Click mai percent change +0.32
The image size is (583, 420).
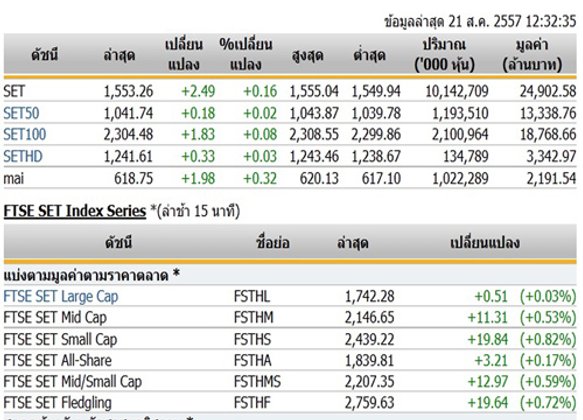[260, 179]
